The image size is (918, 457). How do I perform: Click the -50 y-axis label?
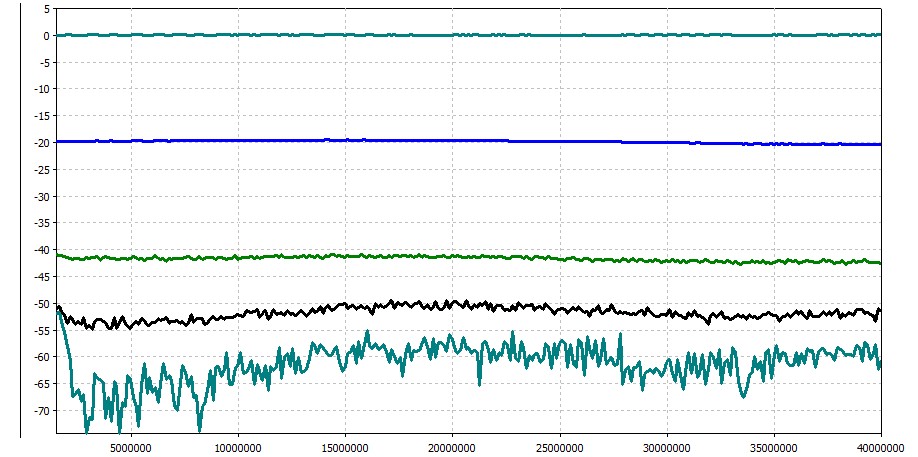[x=41, y=304]
